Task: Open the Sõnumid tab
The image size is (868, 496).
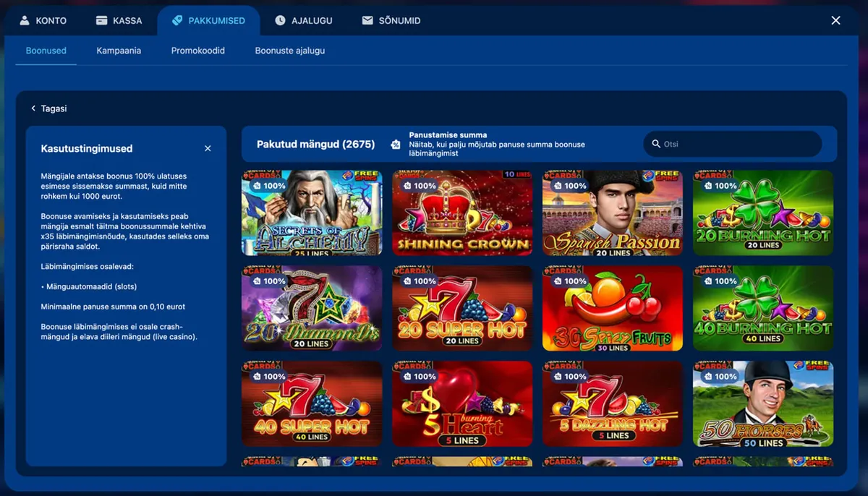Action: [x=391, y=21]
